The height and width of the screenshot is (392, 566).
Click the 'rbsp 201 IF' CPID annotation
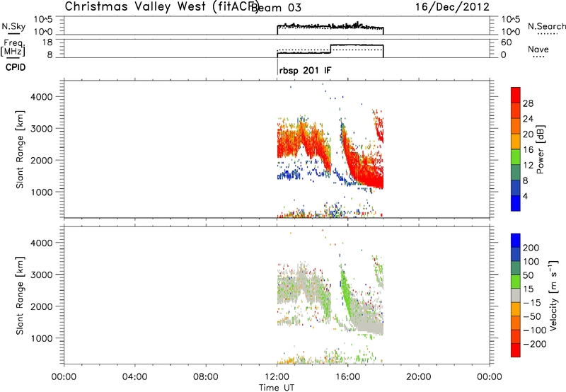click(305, 70)
